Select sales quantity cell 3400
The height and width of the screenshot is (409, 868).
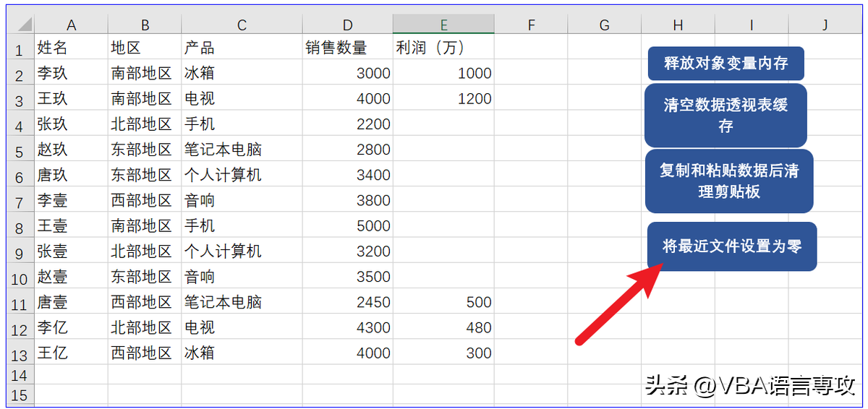click(x=348, y=175)
